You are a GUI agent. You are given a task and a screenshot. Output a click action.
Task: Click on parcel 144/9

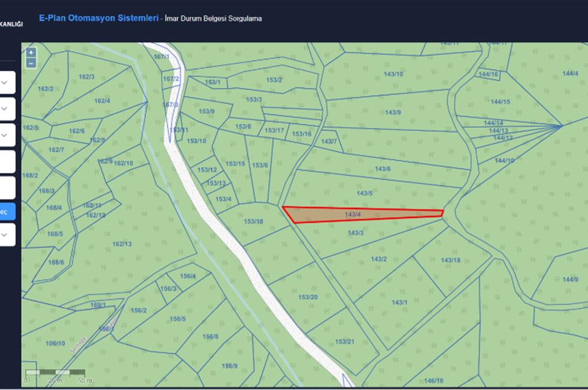(x=569, y=279)
